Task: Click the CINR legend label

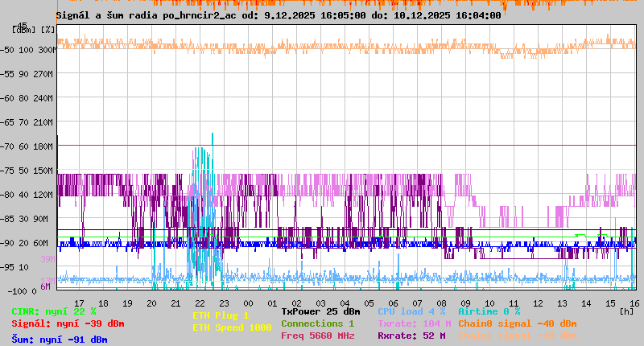Action: pos(54,311)
